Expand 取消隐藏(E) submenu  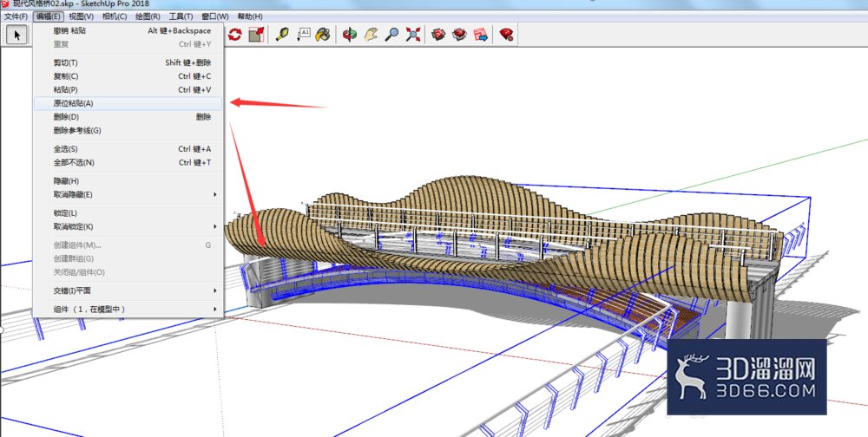(128, 195)
